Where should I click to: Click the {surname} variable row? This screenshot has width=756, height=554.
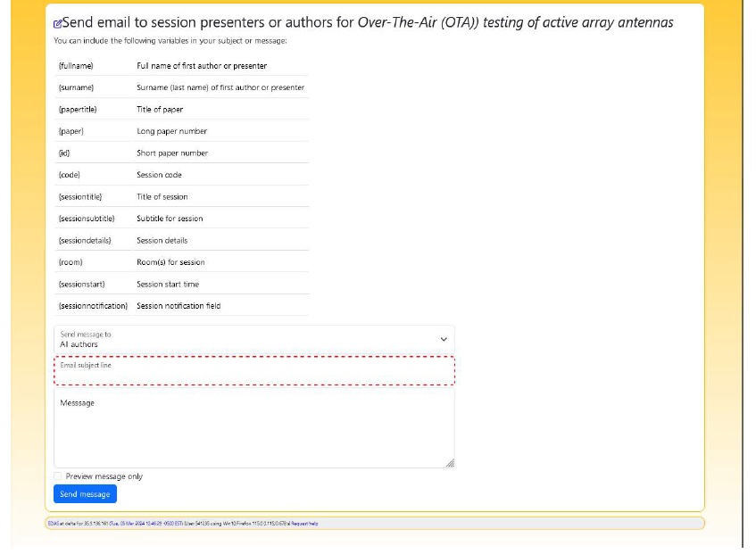click(x=76, y=87)
